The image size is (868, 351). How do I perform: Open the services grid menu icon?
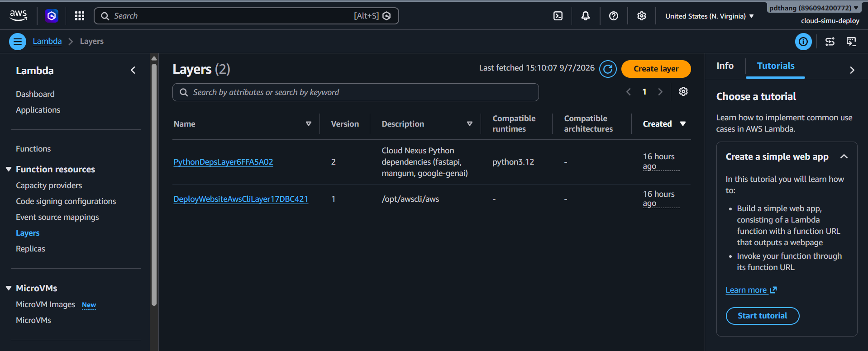click(80, 16)
